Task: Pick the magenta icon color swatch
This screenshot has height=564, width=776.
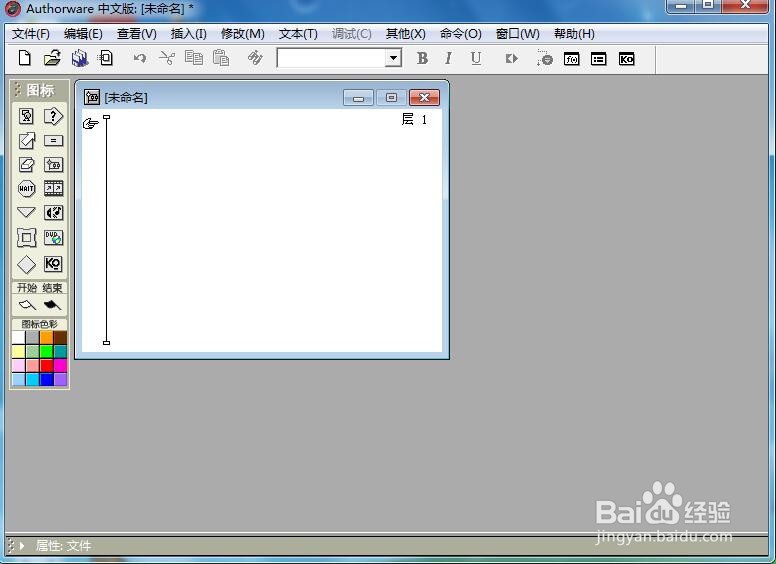Action: [60, 366]
